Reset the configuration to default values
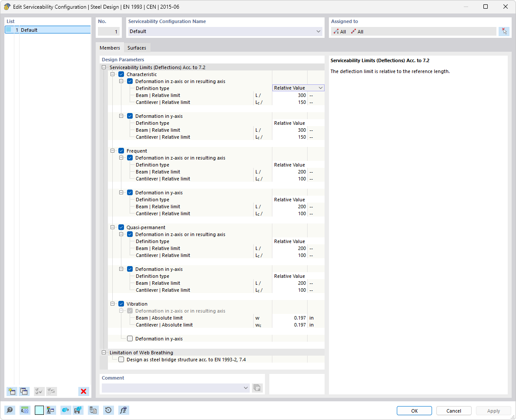 [x=108, y=410]
